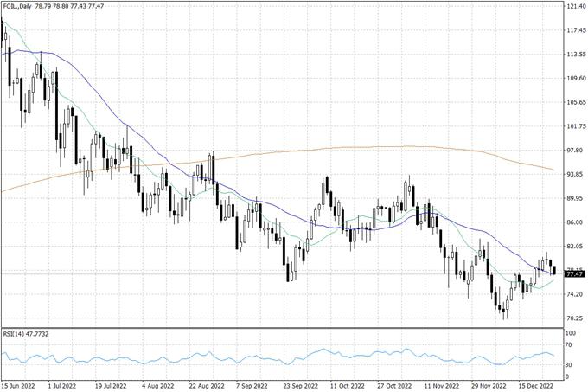Image resolution: width=588 pixels, height=392 pixels.
Task: Select the current price tag 77.47
Action: click(574, 274)
